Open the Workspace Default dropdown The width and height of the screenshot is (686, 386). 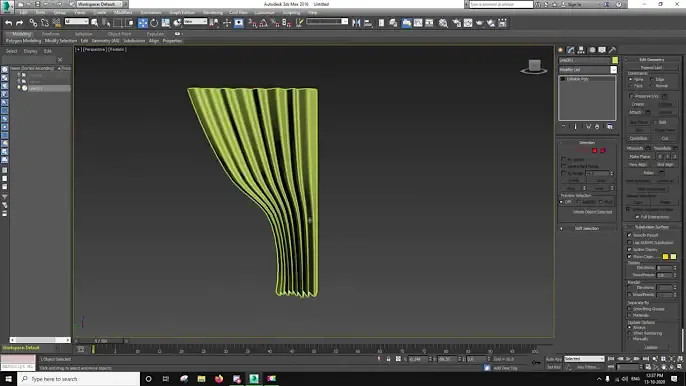coord(100,4)
